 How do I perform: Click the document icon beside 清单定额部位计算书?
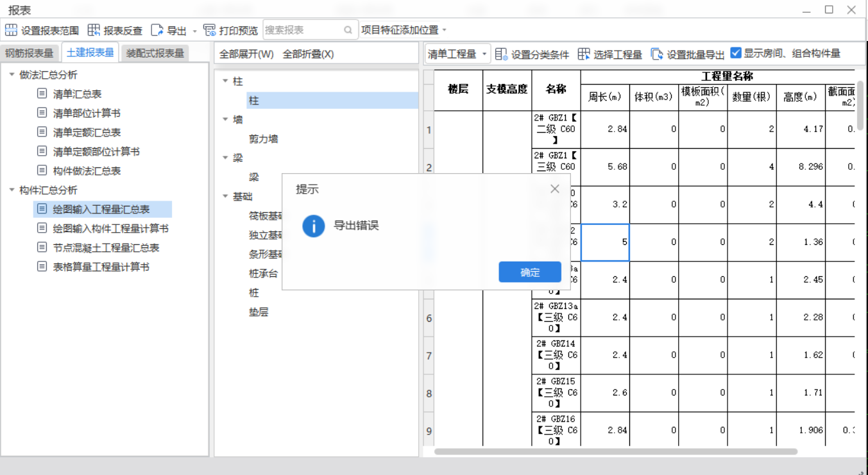[x=42, y=151]
